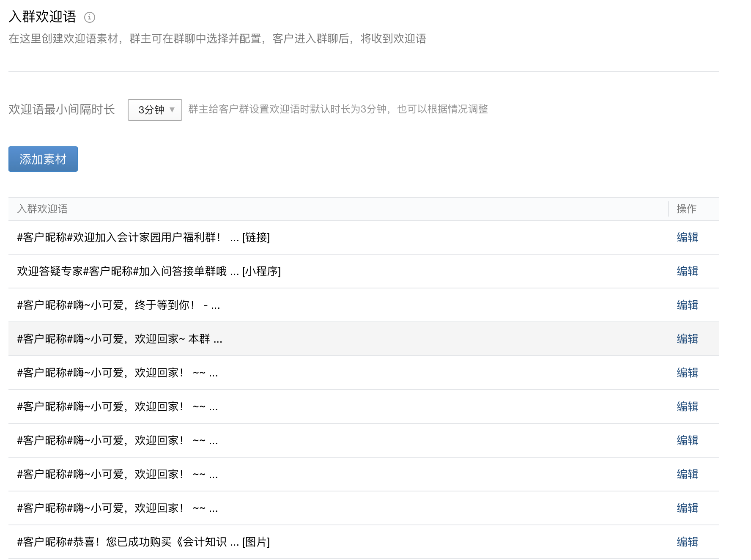Image resolution: width=751 pixels, height=560 pixels.
Task: Edit the 问答接单群 mini-program welcome message
Action: [x=687, y=271]
